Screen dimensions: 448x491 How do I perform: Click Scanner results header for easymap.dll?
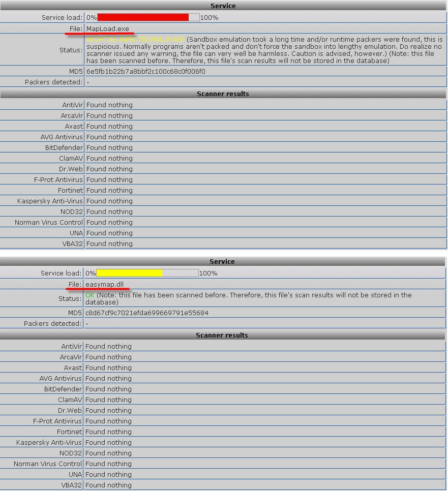tap(222, 335)
